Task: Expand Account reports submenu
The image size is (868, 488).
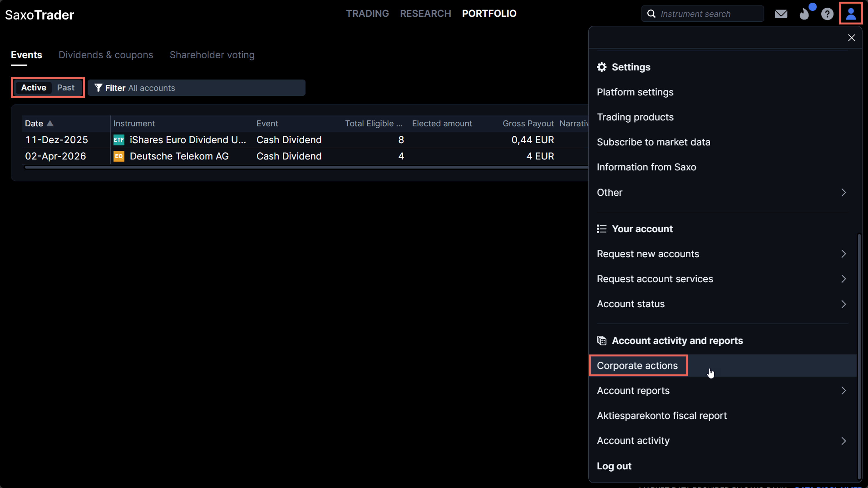Action: point(843,390)
